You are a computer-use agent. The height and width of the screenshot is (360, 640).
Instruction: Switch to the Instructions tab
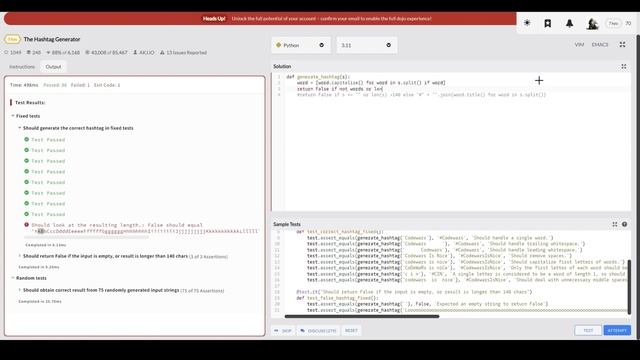coord(22,67)
